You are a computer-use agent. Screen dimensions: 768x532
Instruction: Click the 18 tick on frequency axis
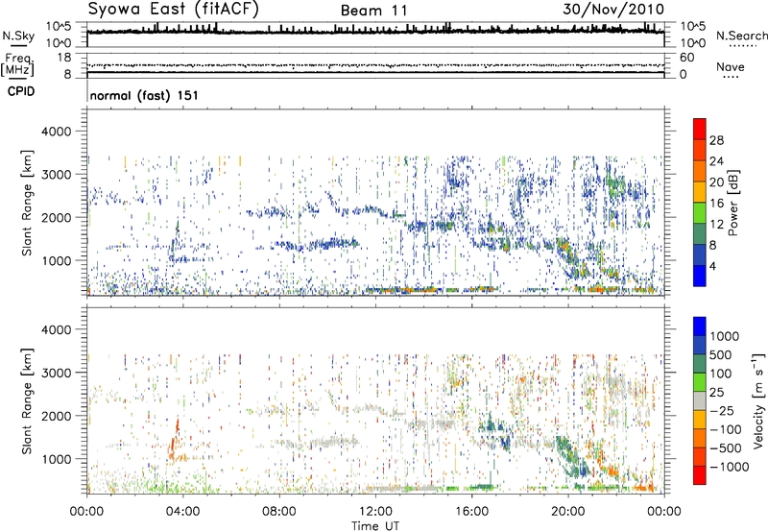pyautogui.click(x=63, y=58)
